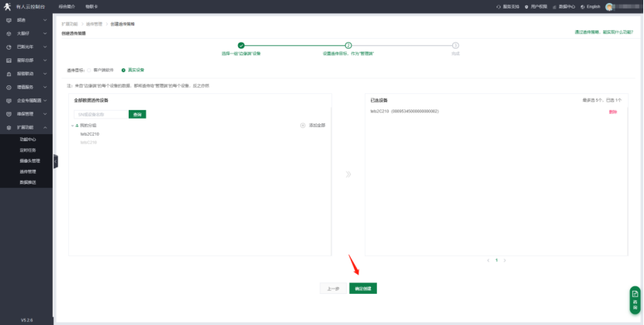Click the completed step one check icon
Viewport: 644px width, 325px height.
tap(241, 46)
